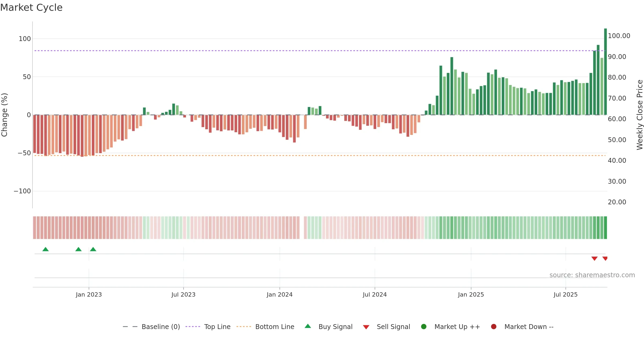Click the Jan 2024 x-axis label
The image size is (644, 362).
pos(280,294)
